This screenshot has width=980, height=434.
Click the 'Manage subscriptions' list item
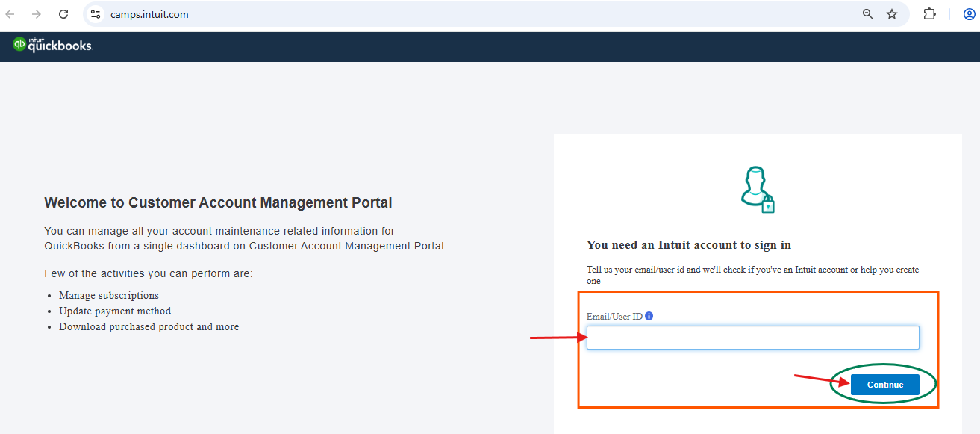(109, 295)
